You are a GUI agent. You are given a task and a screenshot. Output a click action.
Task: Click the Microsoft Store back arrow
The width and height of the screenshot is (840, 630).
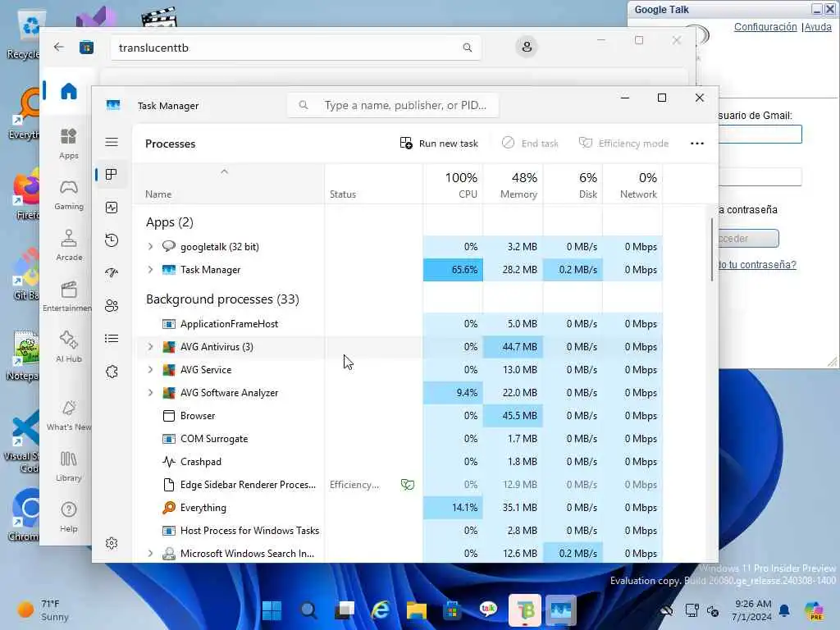pos(59,47)
